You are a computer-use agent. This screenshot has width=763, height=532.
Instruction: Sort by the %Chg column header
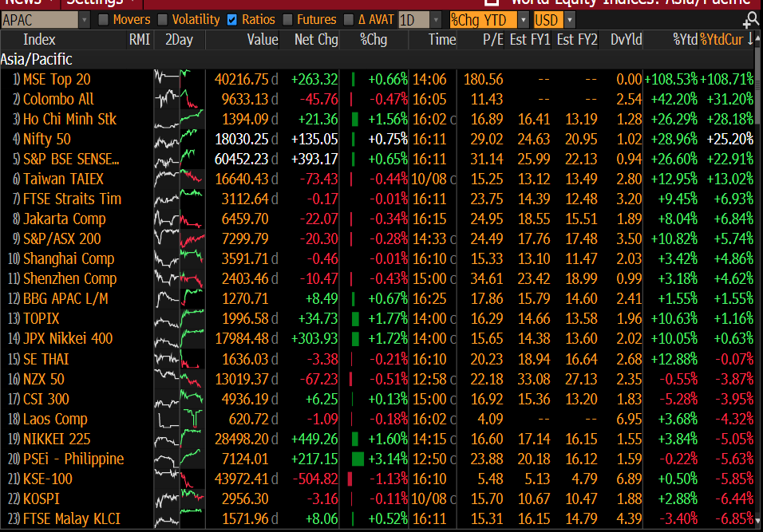374,40
